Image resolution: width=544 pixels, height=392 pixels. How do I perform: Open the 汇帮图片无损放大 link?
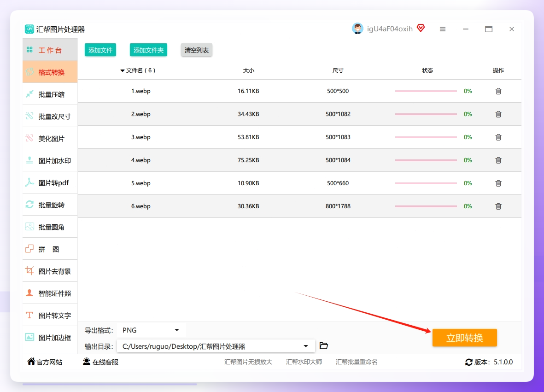(x=248, y=362)
